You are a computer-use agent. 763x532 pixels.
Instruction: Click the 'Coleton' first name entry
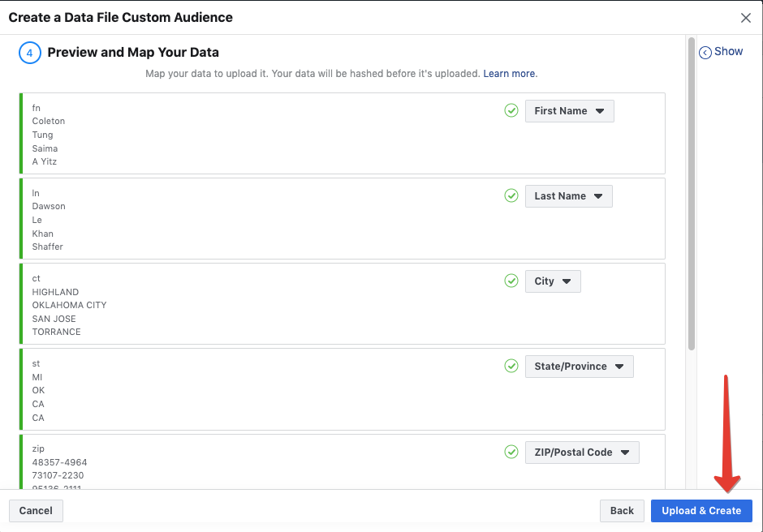tap(48, 121)
